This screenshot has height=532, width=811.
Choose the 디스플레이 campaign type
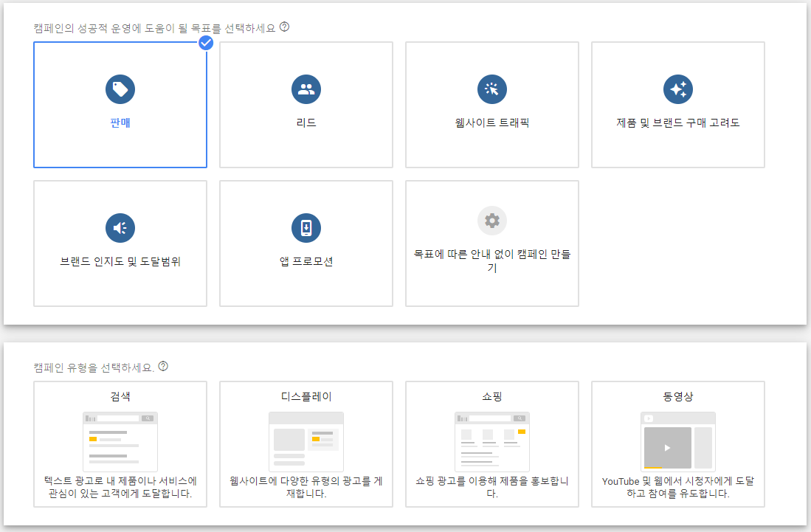306,443
